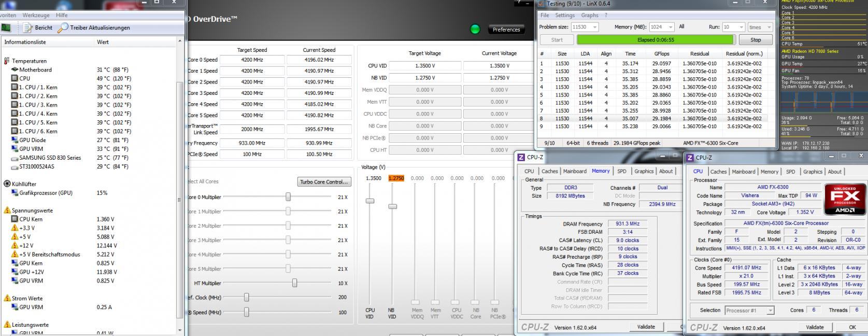Viewport: 868px width, 336px height.
Task: Click Stop in LinX
Action: click(756, 40)
